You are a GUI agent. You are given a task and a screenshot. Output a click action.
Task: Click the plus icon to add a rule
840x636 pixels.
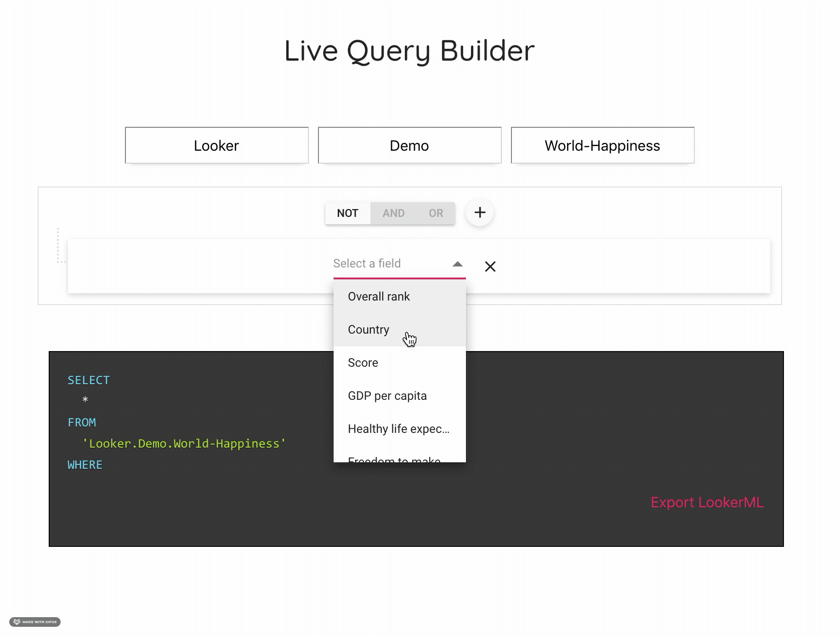(x=480, y=212)
